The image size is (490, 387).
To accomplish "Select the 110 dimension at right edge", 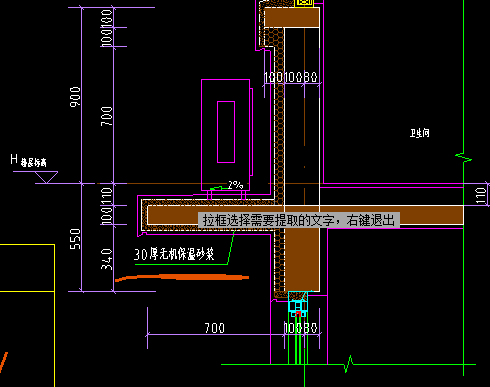I will 480,196.
